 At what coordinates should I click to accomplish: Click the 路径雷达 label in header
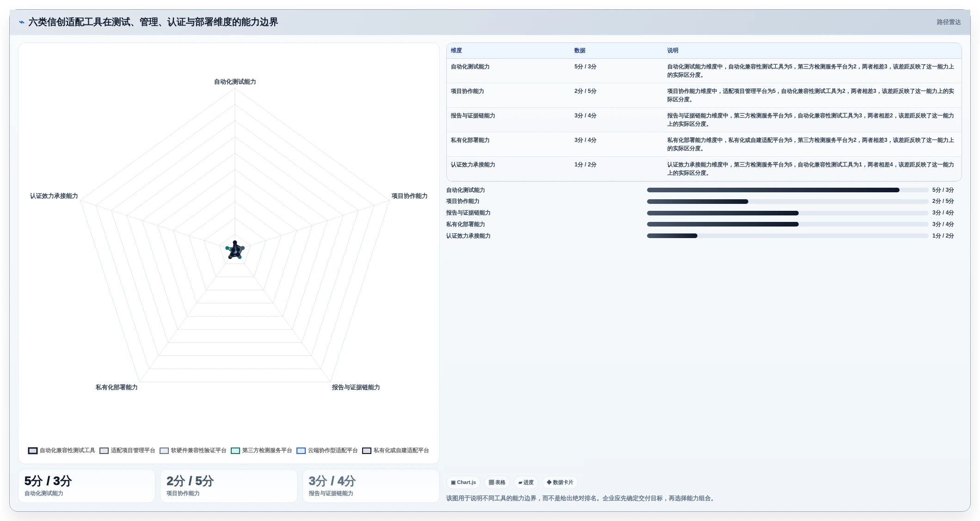949,22
